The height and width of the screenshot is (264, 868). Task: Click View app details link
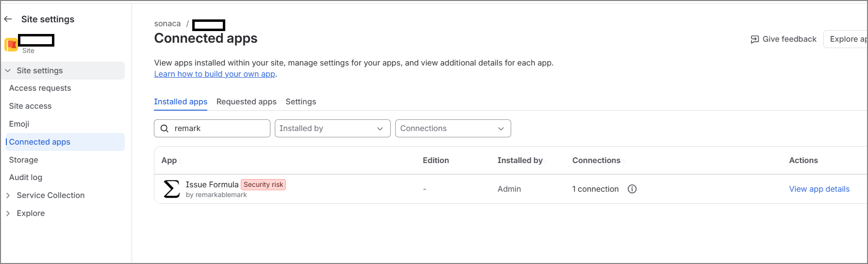[x=819, y=189]
